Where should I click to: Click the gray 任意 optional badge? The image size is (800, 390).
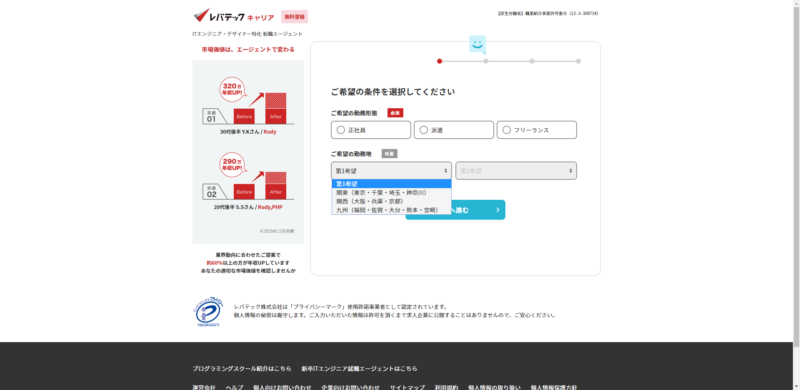pyautogui.click(x=389, y=154)
